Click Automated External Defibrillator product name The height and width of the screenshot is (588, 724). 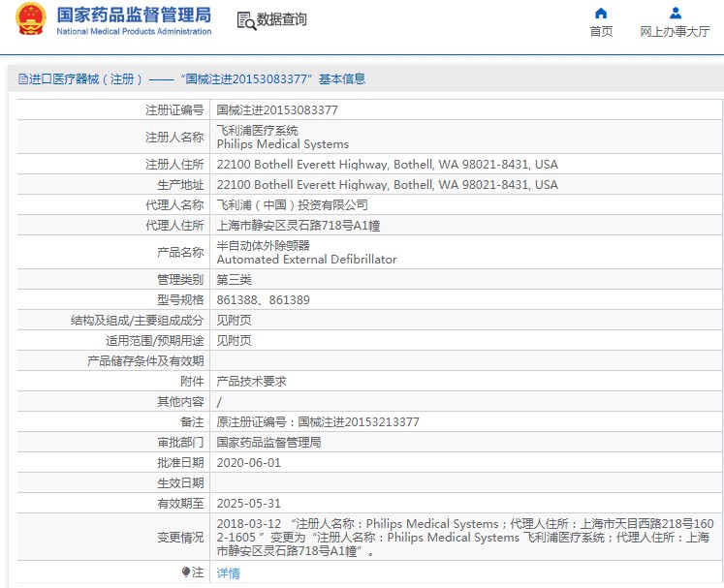click(x=306, y=260)
